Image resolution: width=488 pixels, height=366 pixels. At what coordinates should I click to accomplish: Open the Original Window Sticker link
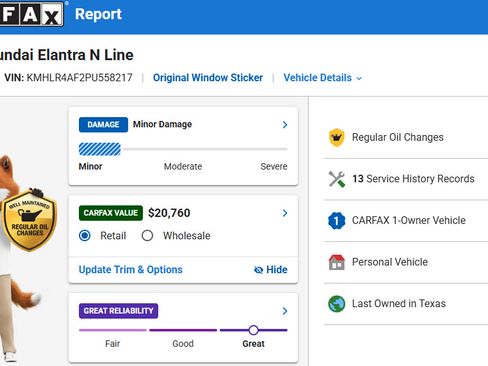pos(208,78)
